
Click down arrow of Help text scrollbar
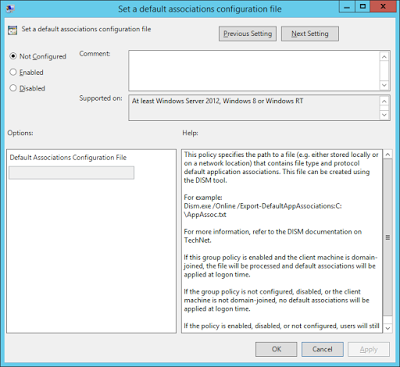click(x=387, y=328)
